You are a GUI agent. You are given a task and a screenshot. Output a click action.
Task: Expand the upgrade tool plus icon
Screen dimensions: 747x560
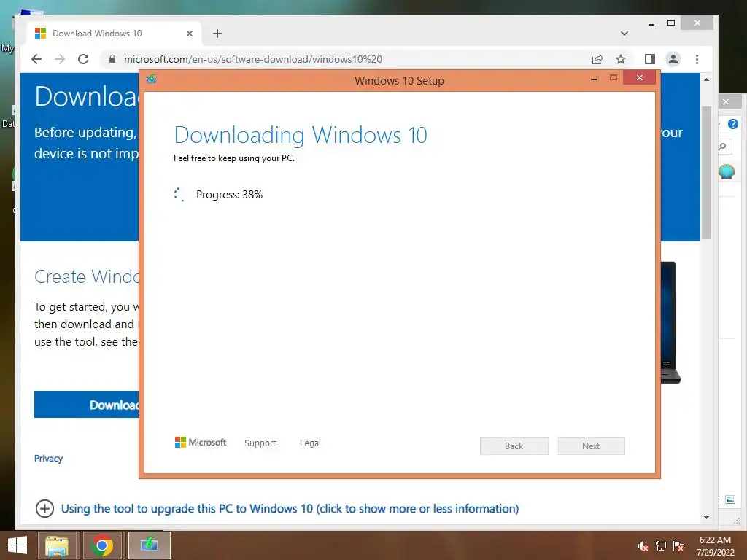tap(44, 508)
